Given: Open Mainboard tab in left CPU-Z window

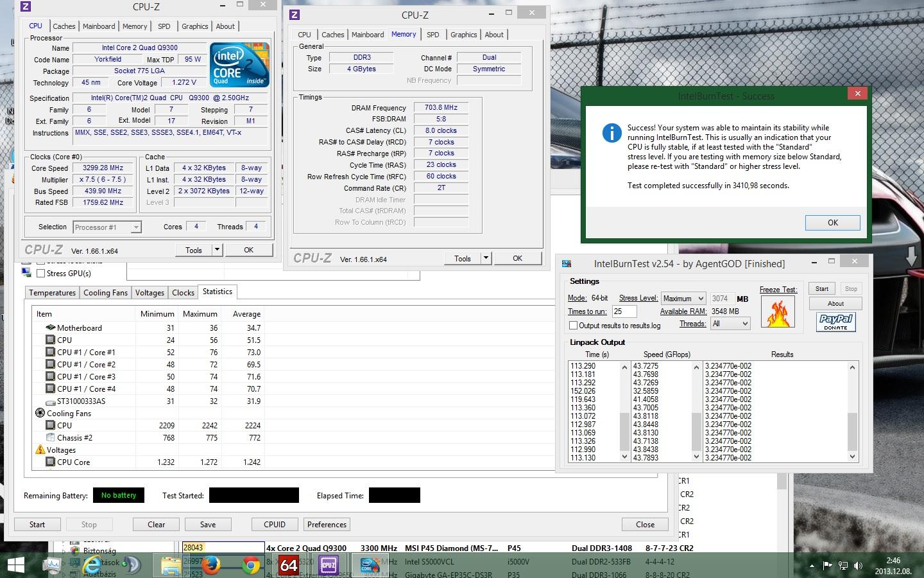Looking at the screenshot, I should pos(99,26).
